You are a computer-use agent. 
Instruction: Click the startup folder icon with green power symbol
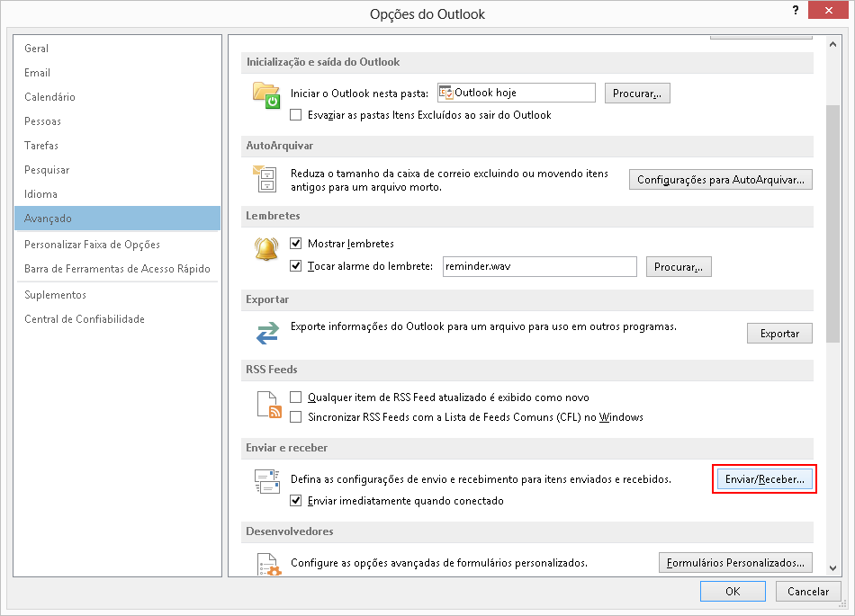point(266,95)
